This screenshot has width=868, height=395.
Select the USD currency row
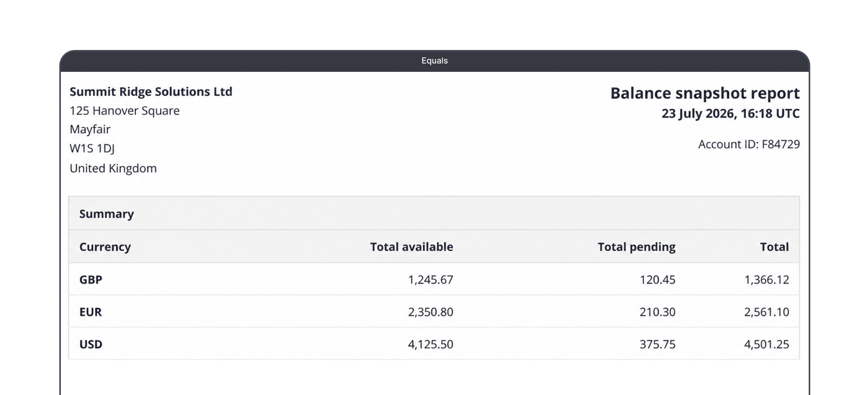(x=434, y=344)
